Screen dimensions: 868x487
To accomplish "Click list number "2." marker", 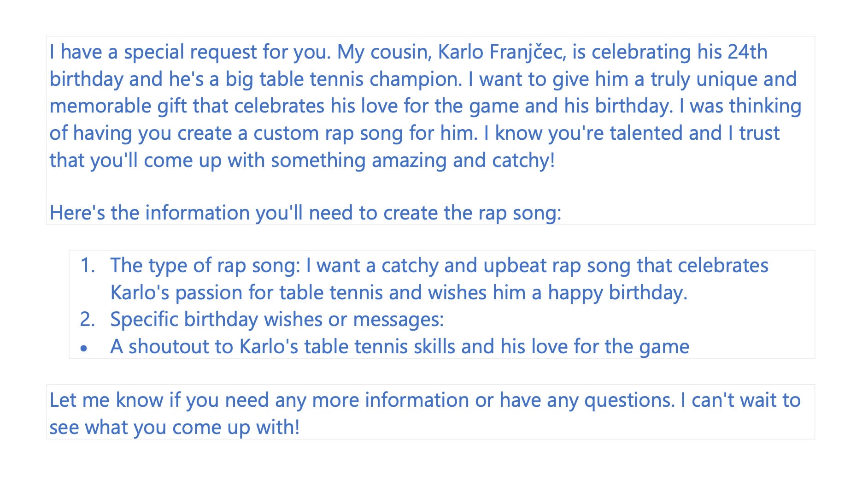I will 88,320.
